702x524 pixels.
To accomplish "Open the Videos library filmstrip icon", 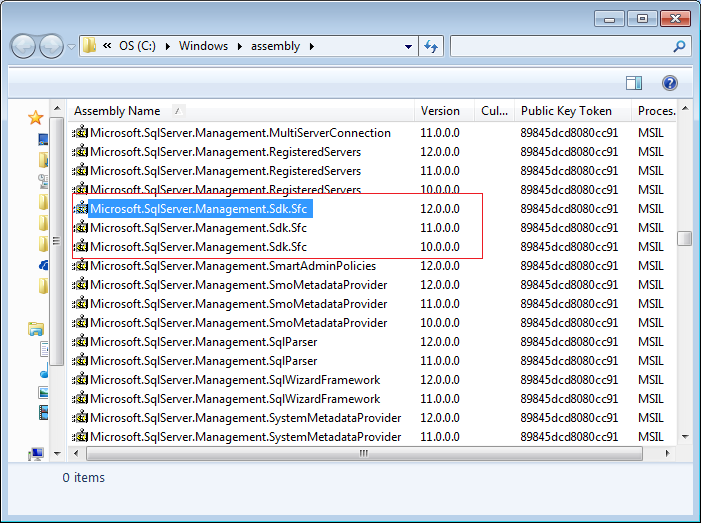I will click(x=43, y=412).
